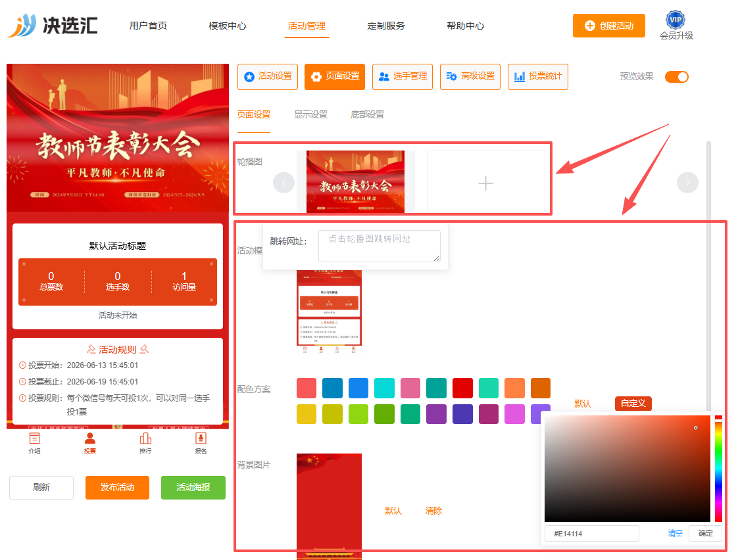Click the 发布活动 button
This screenshot has width=738, height=560.
pyautogui.click(x=117, y=488)
